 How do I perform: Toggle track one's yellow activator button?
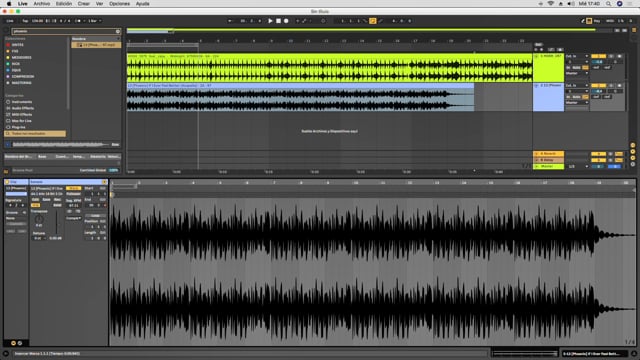coord(598,56)
